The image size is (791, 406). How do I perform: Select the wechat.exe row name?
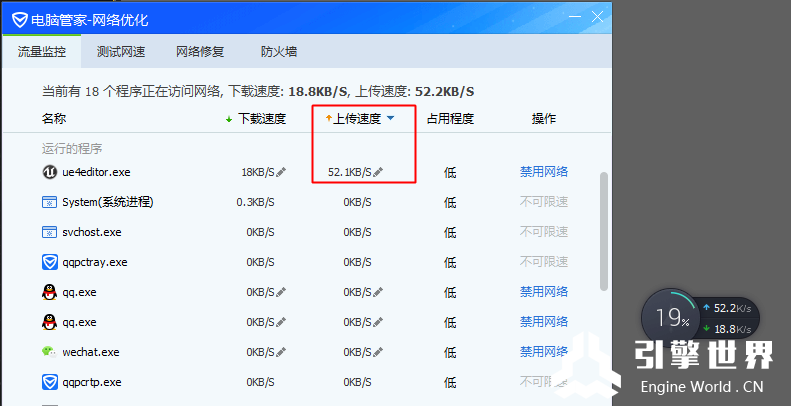pyautogui.click(x=91, y=352)
